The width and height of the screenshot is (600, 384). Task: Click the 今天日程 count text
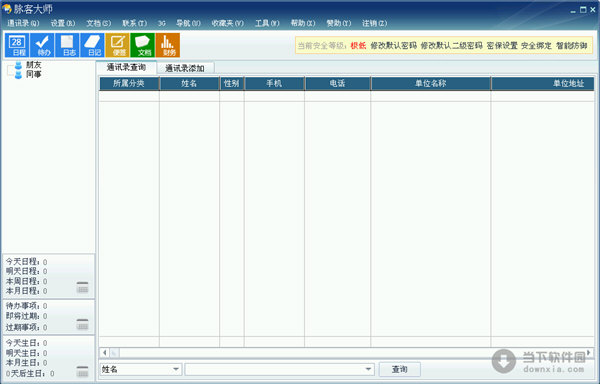click(26, 262)
